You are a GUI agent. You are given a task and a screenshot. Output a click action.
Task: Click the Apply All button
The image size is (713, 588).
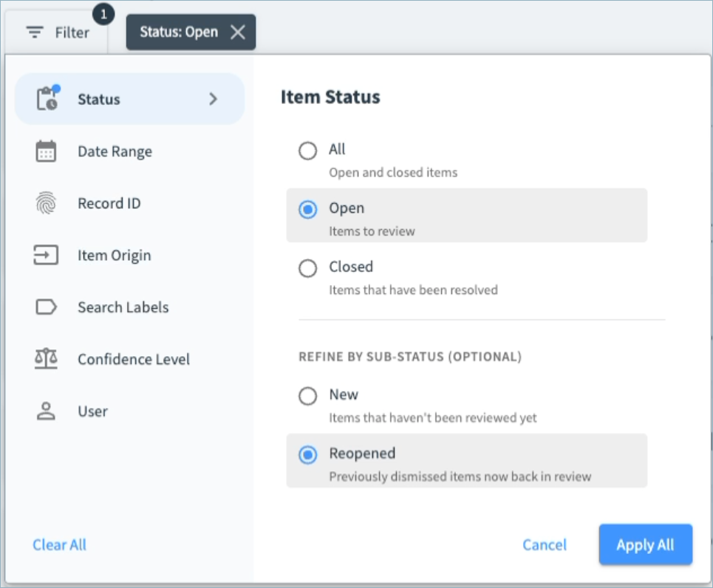pos(645,544)
